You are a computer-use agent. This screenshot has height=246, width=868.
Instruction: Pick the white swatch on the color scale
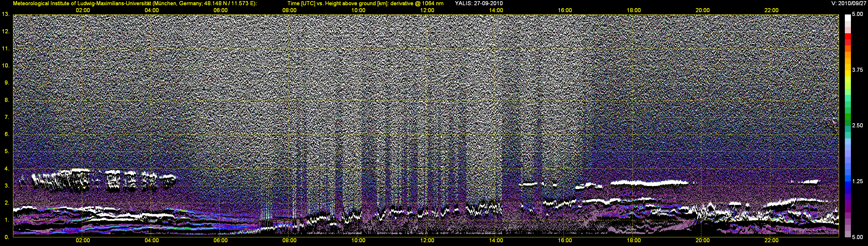point(848,18)
